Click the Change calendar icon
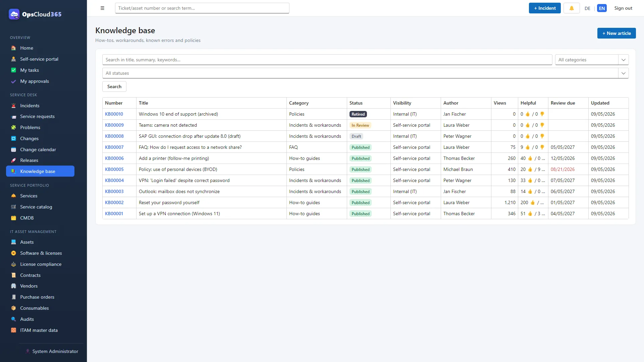Viewport: 644px width, 362px height. click(13, 149)
